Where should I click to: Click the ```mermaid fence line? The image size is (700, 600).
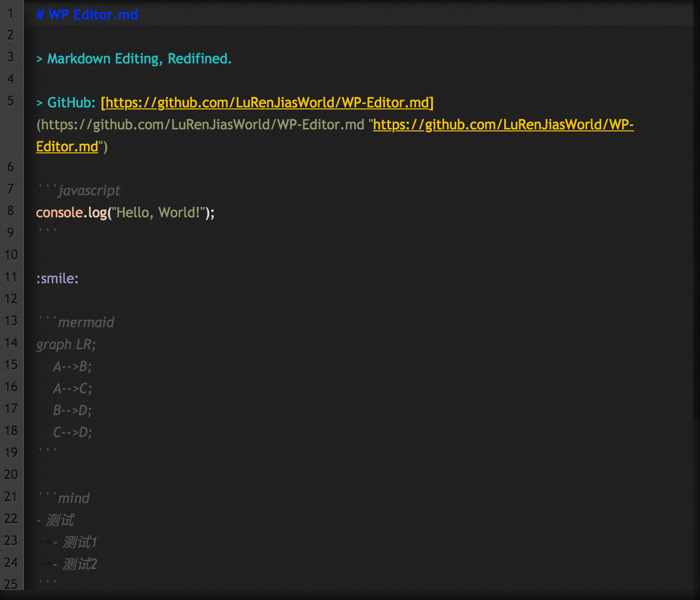tap(76, 322)
